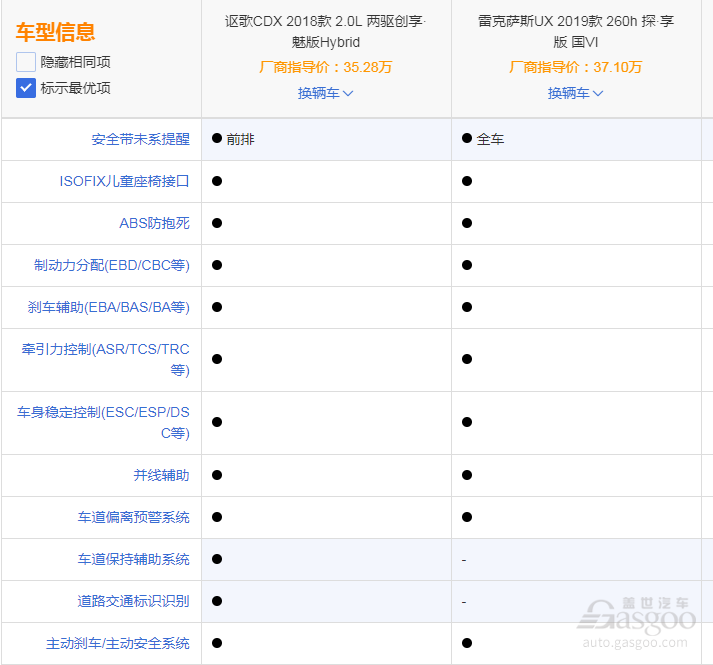Screen dimensions: 713x665
Task: Select the 雷克萨斯UX 2019款 model title
Action: [576, 31]
